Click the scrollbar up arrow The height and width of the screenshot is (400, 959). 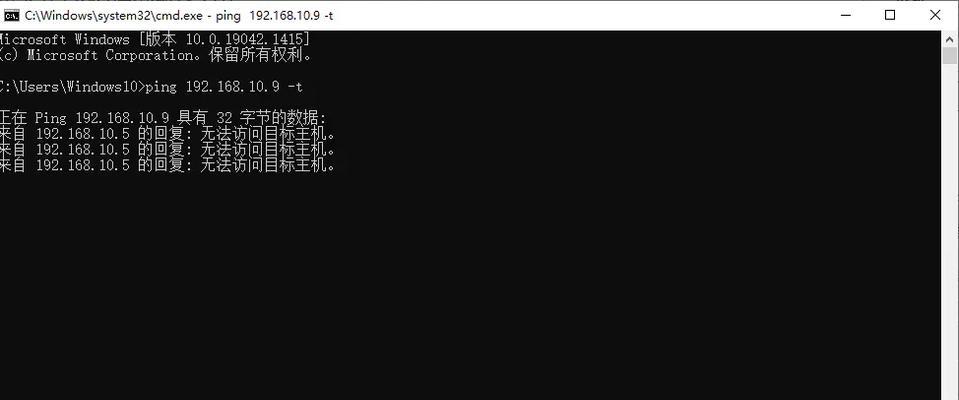pyautogui.click(x=949, y=38)
